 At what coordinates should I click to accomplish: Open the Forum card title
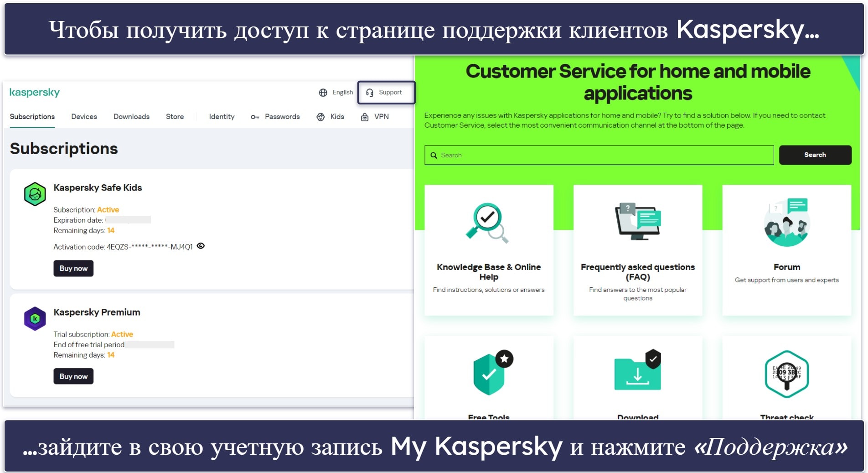click(x=786, y=267)
